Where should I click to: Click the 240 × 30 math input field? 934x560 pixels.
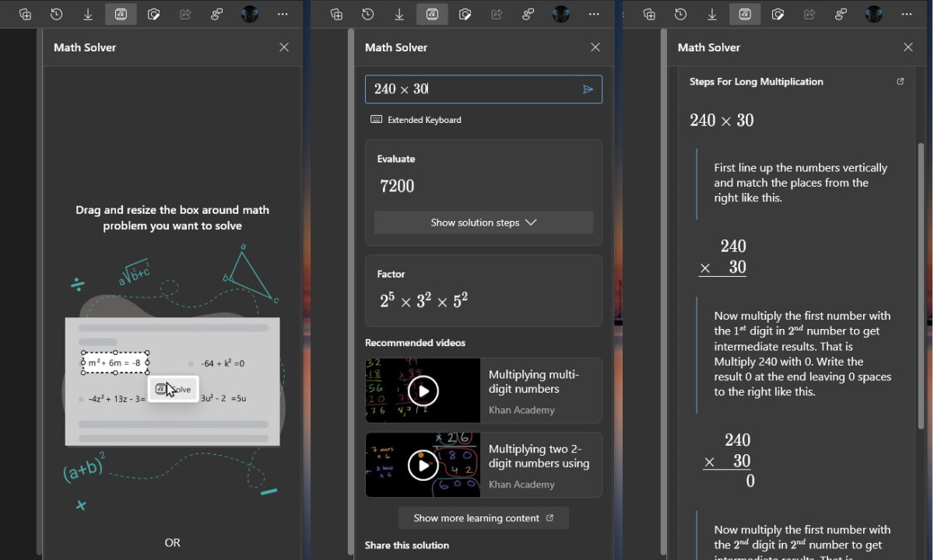click(x=483, y=89)
